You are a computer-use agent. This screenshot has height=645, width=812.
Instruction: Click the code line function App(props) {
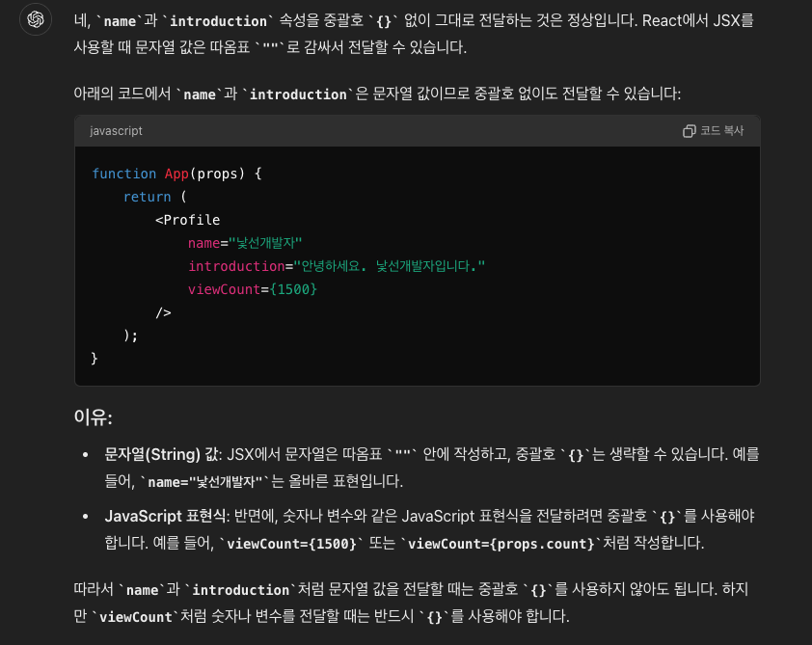(x=176, y=174)
